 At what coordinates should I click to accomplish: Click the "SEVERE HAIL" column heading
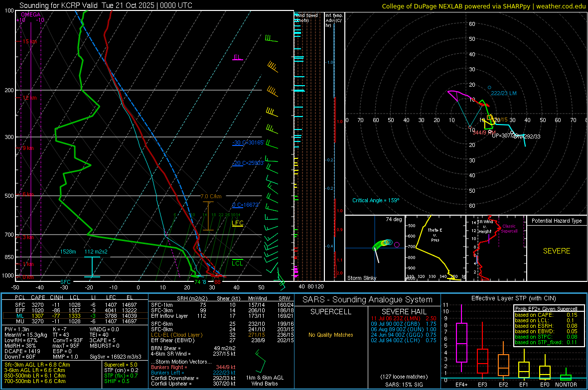404,312
